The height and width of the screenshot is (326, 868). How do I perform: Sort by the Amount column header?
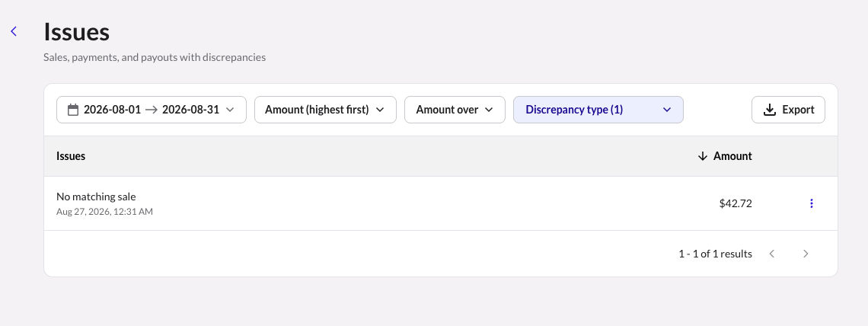pyautogui.click(x=725, y=156)
